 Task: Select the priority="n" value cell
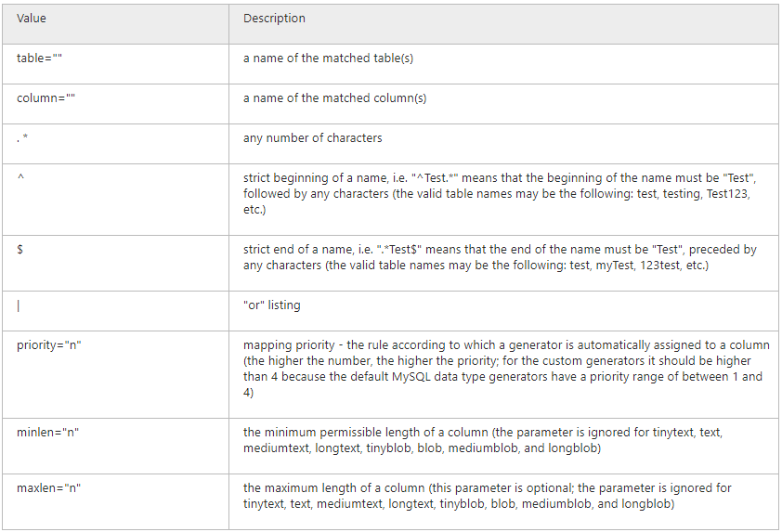115,374
